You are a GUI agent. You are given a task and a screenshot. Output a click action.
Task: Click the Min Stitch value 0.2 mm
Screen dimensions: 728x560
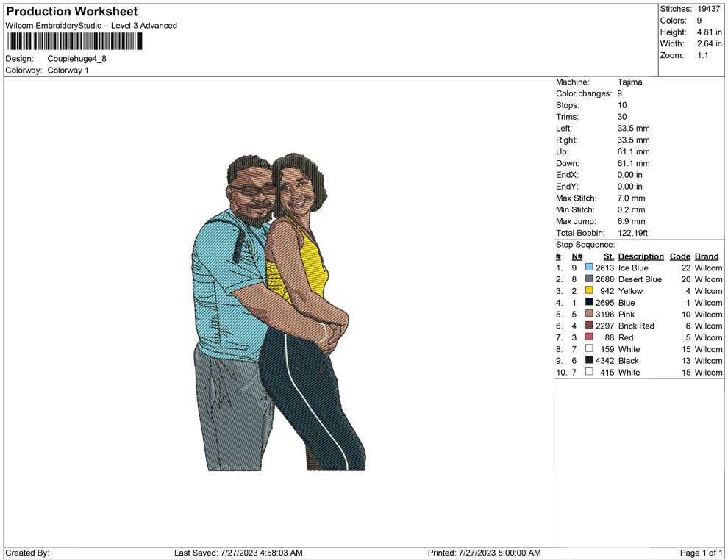pos(631,209)
